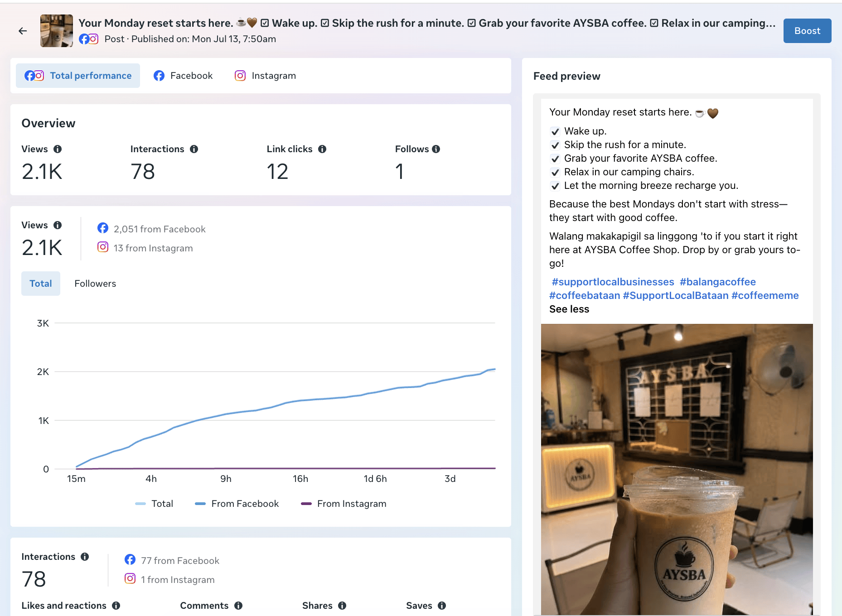Image resolution: width=842 pixels, height=616 pixels.
Task: Click info icon beside Views chart heading
Action: (58, 225)
